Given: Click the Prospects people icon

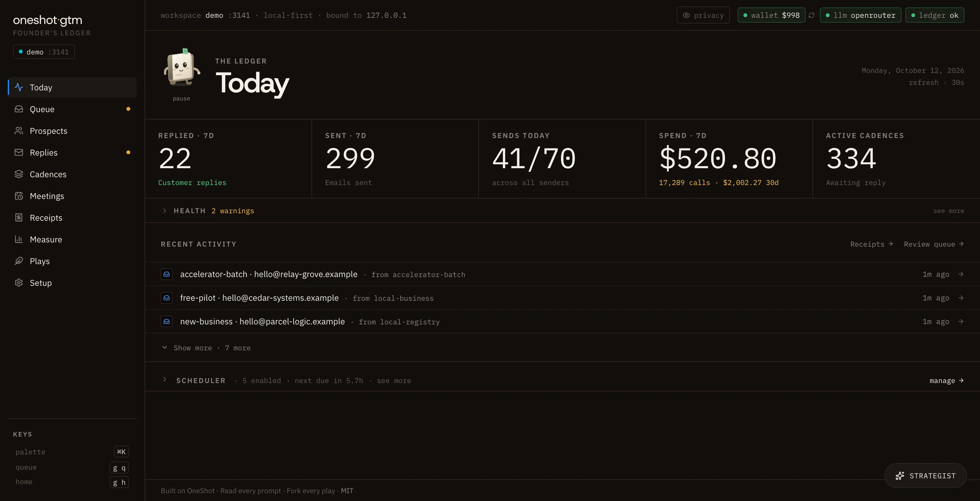Looking at the screenshot, I should click(x=19, y=131).
